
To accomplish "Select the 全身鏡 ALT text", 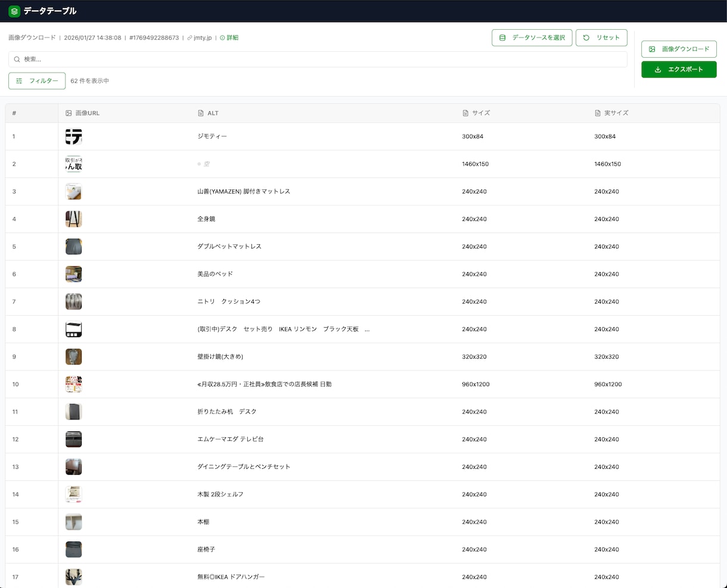I will [x=206, y=219].
